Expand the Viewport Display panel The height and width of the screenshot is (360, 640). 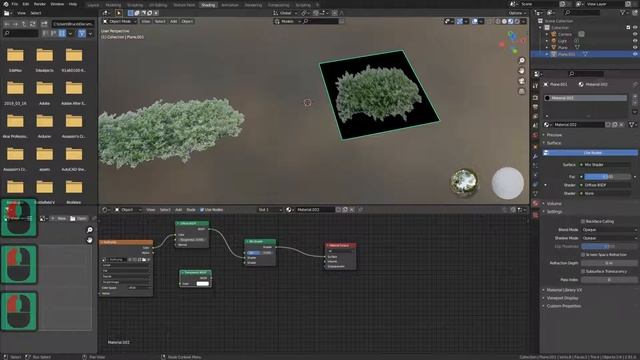coord(562,298)
